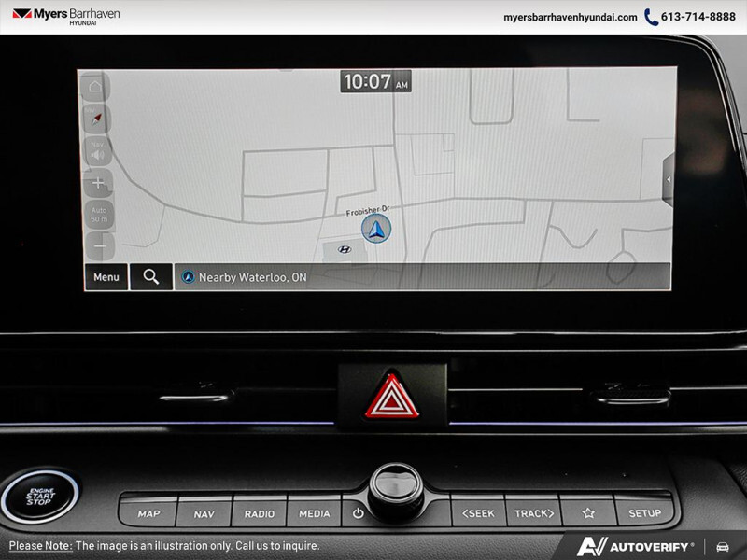
Task: Open the magnifier search icon
Action: [x=150, y=277]
